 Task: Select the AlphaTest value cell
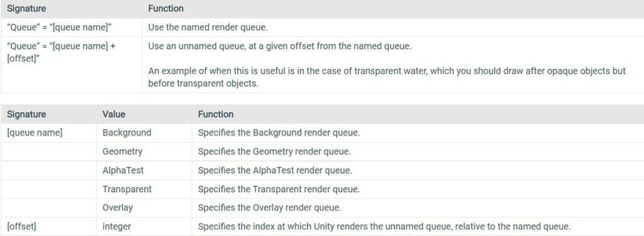(x=144, y=170)
